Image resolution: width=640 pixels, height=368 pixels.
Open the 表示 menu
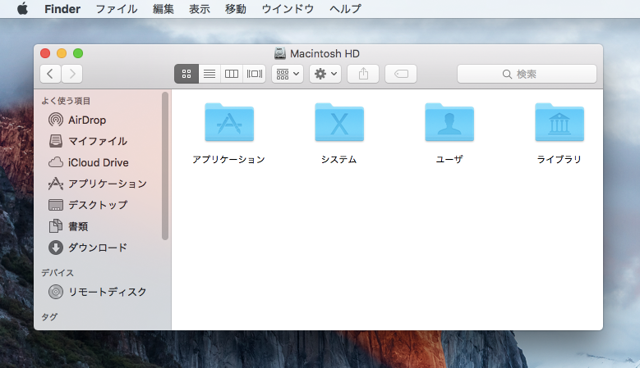pos(199,9)
